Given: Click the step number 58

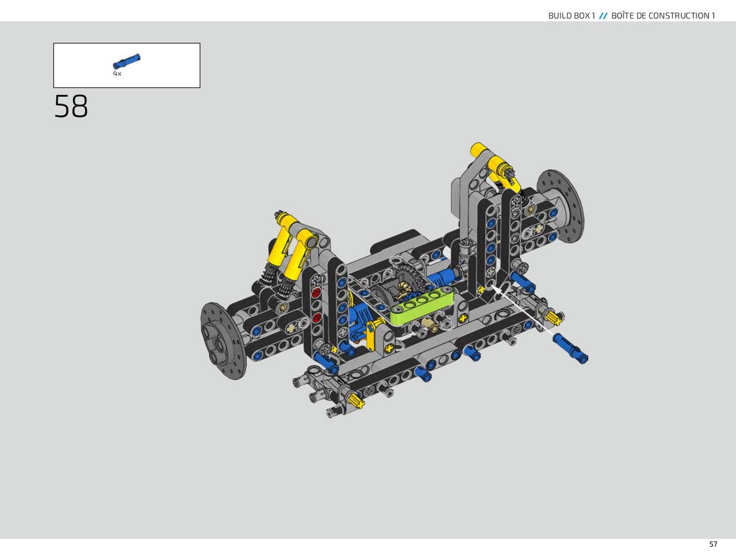Looking at the screenshot, I should [x=71, y=107].
